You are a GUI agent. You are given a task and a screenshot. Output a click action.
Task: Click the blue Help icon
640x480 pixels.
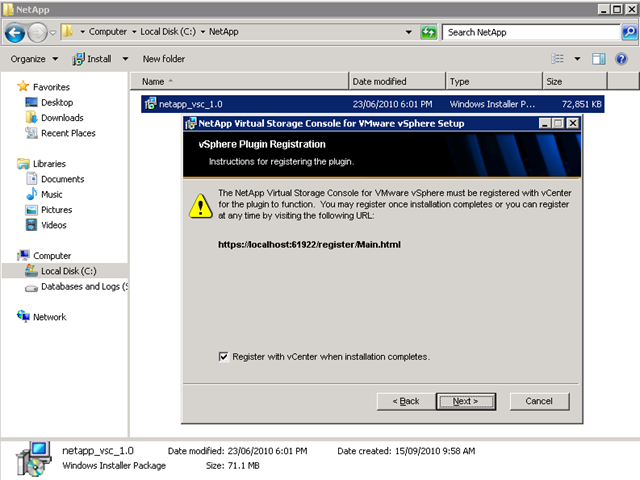[x=621, y=59]
